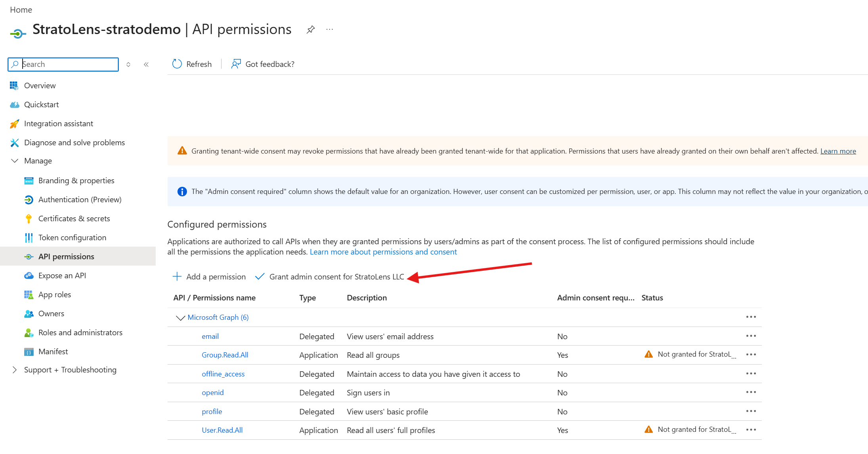868x454 pixels.
Task: Collapse the Manage section chevron
Action: (x=15, y=161)
